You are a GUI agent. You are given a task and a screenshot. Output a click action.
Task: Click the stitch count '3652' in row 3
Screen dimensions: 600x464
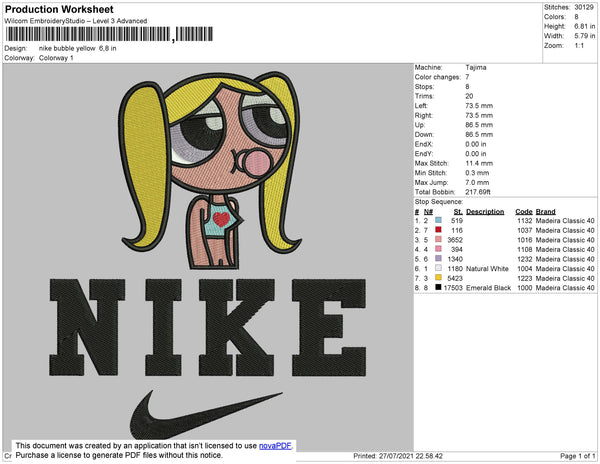[455, 240]
